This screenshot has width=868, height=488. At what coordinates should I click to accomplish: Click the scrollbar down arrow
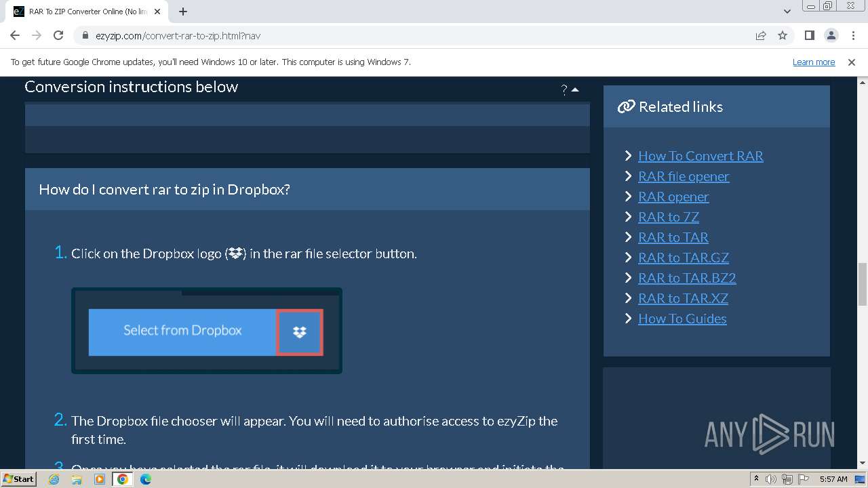tap(863, 464)
